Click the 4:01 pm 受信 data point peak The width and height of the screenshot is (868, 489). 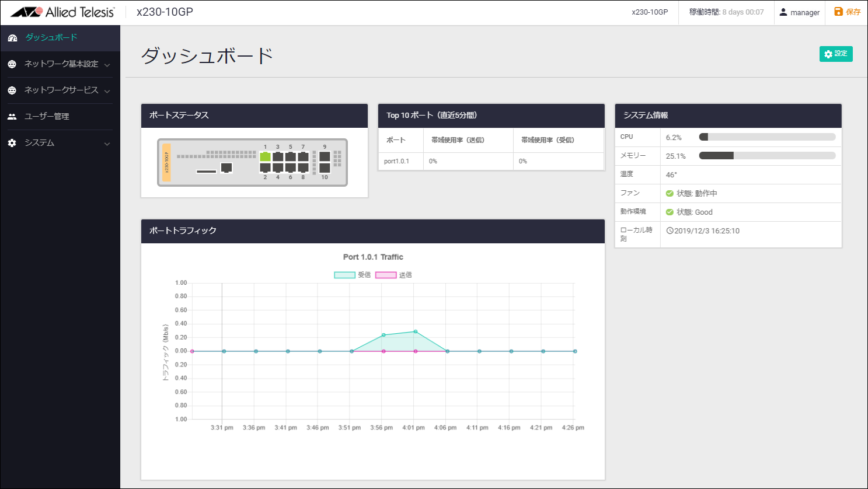coord(416,331)
